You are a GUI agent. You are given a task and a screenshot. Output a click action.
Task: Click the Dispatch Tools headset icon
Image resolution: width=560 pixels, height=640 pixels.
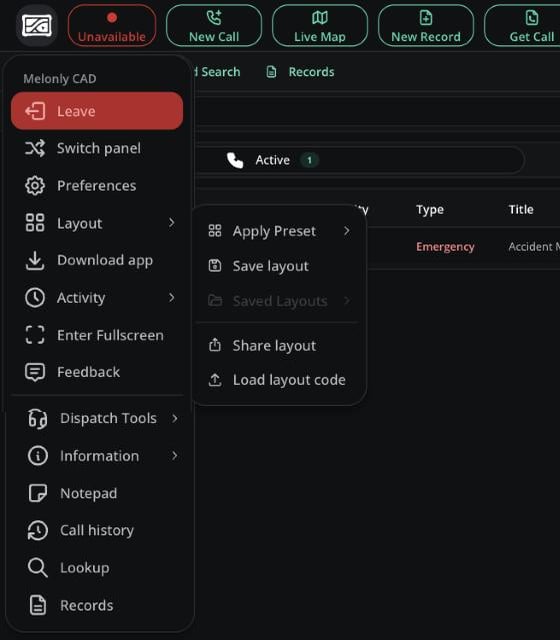pyautogui.click(x=38, y=418)
